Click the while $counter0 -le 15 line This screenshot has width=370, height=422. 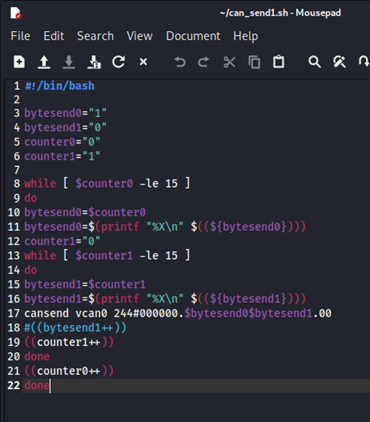pos(107,183)
